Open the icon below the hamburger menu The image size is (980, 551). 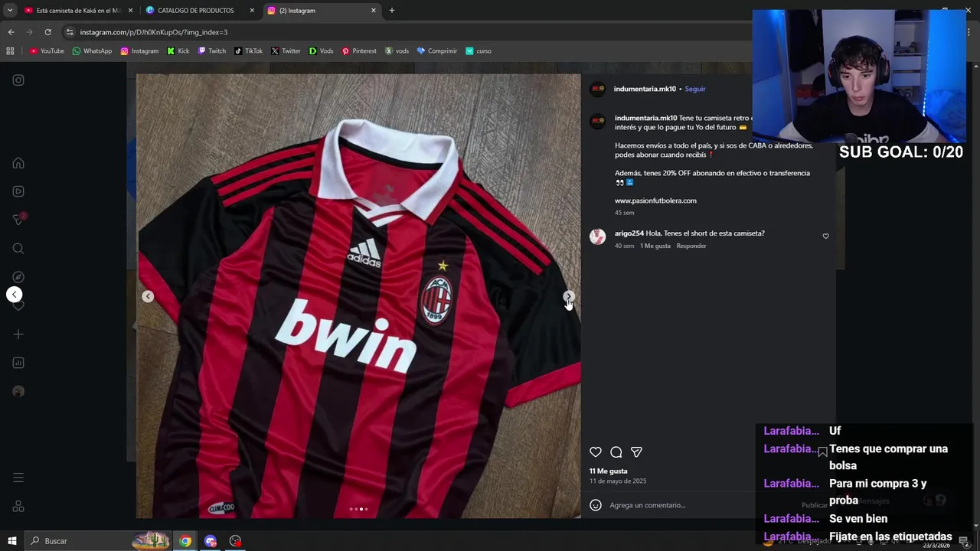(18, 507)
